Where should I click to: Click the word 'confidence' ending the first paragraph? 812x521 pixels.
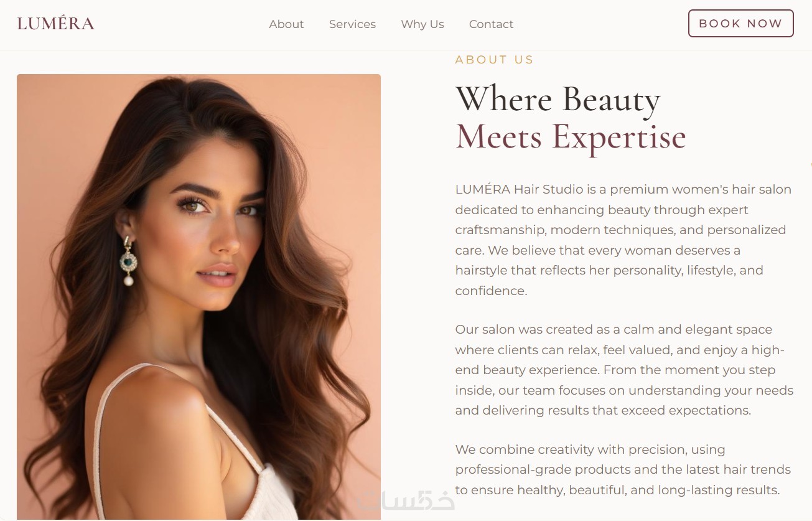(x=489, y=291)
